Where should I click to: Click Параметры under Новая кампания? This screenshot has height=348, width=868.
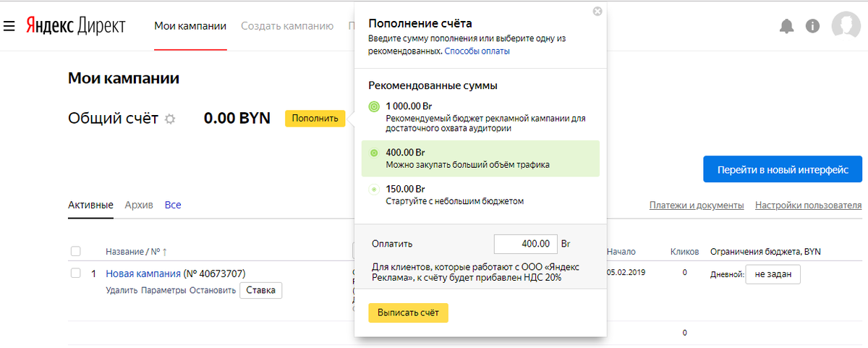point(164,290)
